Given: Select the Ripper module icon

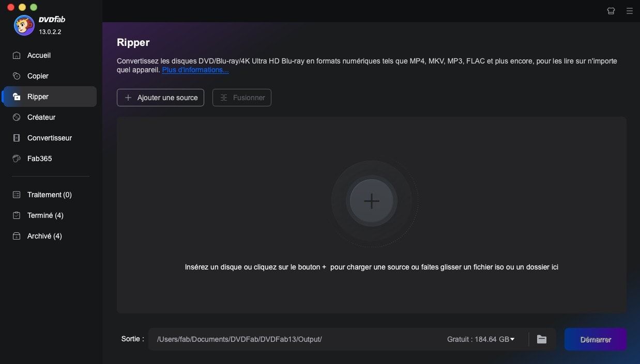Looking at the screenshot, I should [17, 97].
